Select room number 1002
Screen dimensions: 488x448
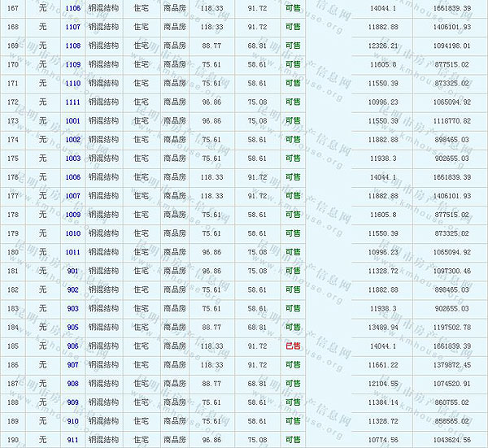coord(73,139)
